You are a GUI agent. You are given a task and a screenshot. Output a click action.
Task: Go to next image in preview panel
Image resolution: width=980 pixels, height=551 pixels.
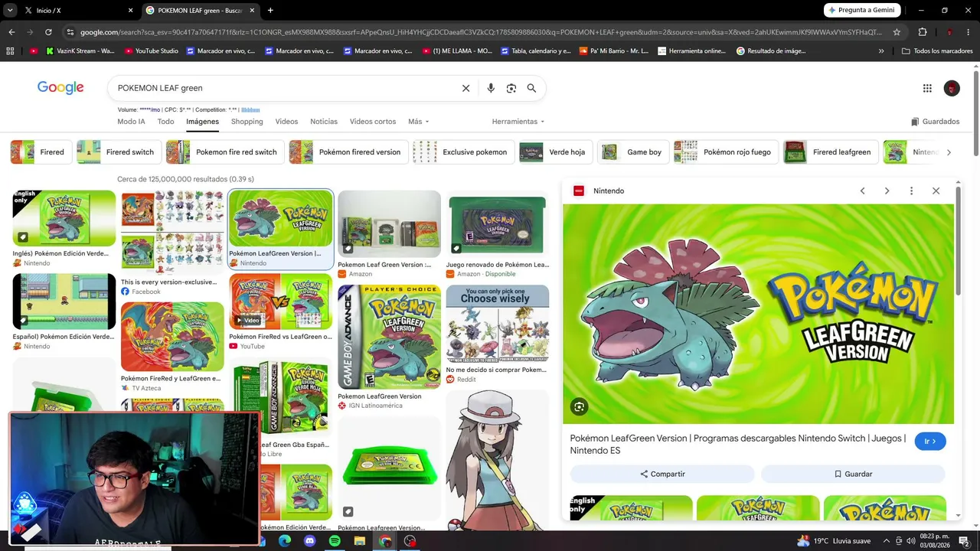(x=887, y=191)
